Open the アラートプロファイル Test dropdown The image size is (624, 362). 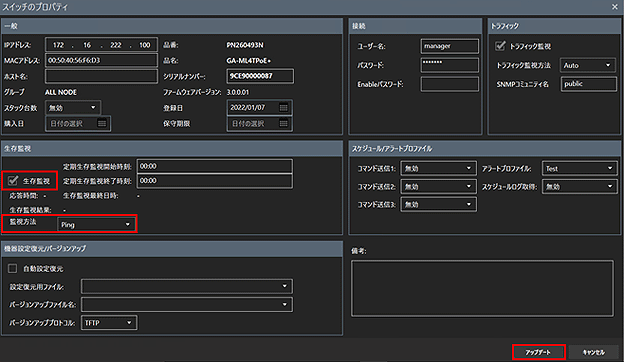click(579, 168)
